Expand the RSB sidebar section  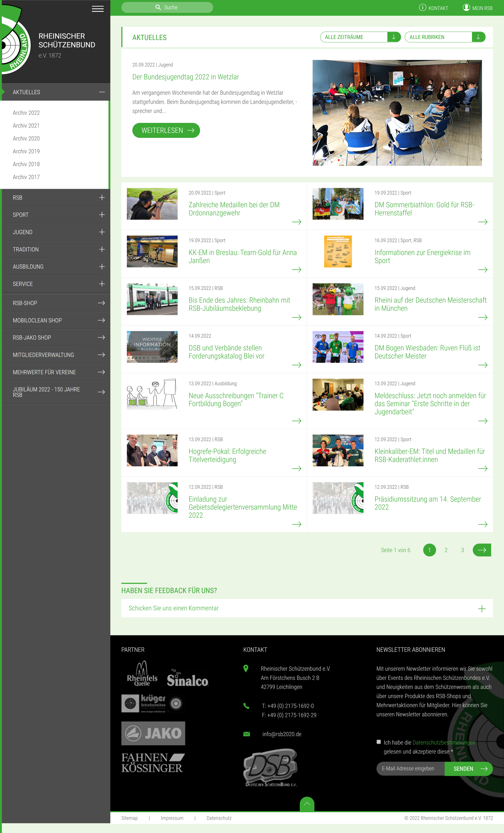(x=102, y=197)
